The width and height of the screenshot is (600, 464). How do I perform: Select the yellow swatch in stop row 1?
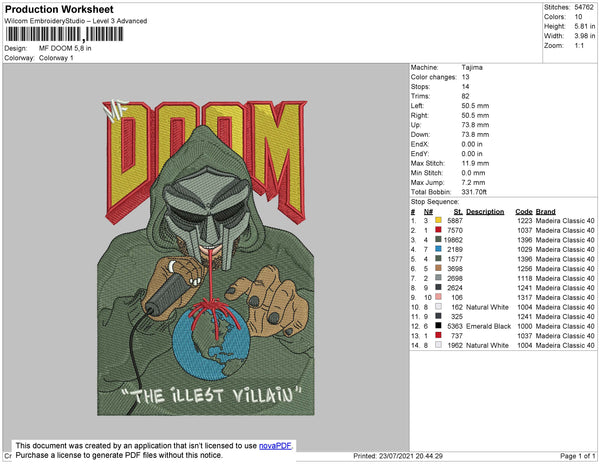tap(438, 220)
